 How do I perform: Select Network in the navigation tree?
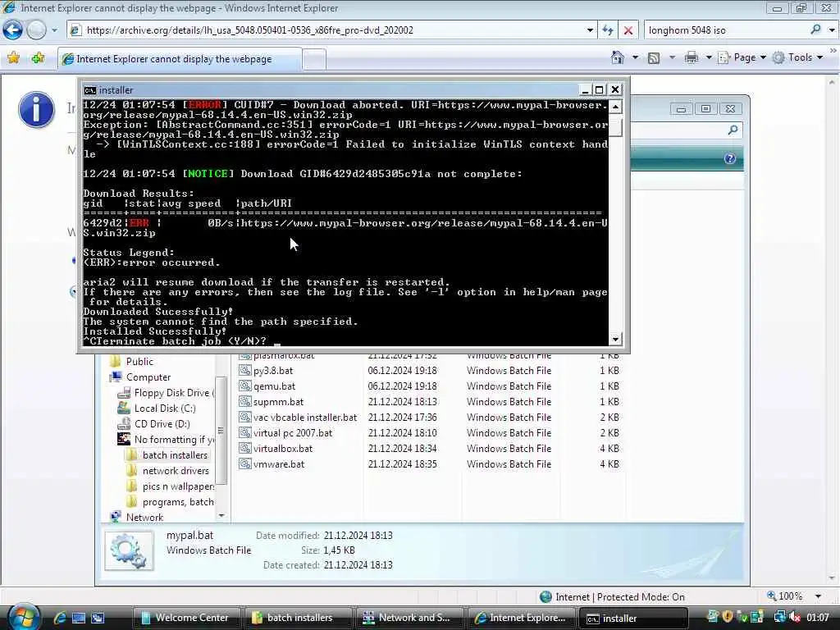click(x=144, y=517)
